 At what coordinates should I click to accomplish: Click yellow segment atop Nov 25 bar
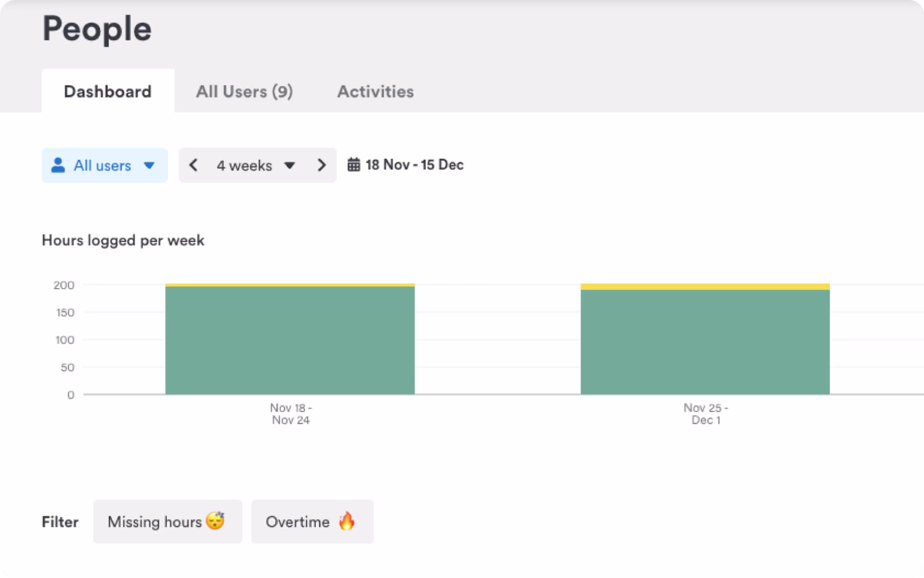(x=705, y=287)
